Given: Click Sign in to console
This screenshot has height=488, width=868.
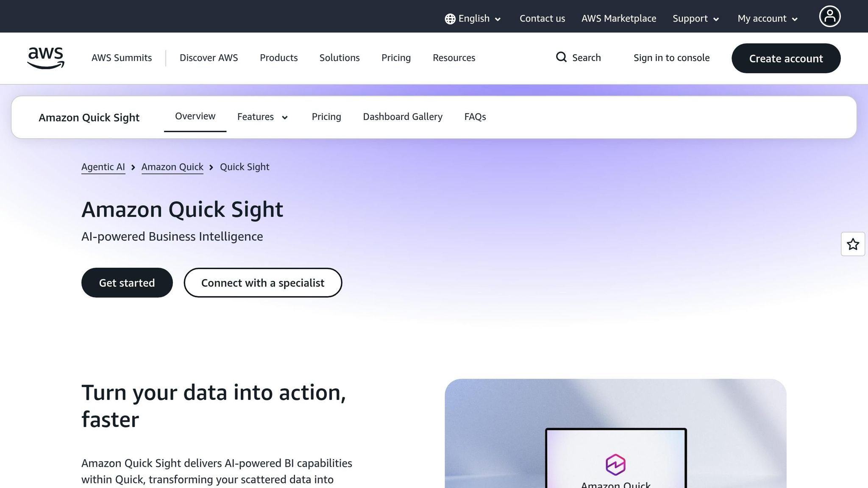Looking at the screenshot, I should (671, 58).
